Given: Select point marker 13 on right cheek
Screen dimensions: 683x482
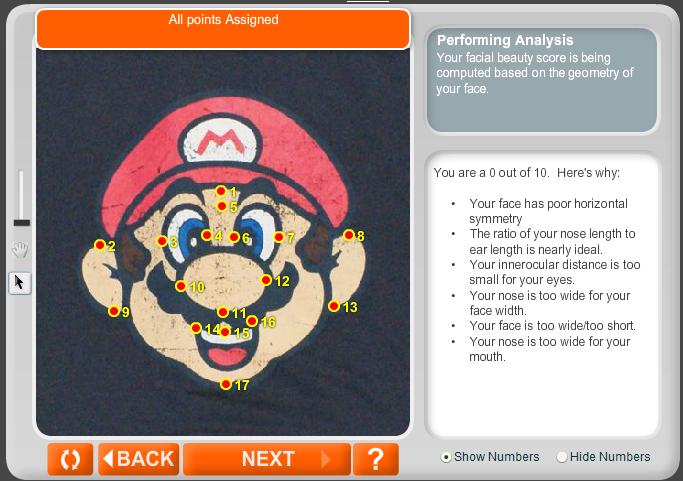Looking at the screenshot, I should point(334,306).
